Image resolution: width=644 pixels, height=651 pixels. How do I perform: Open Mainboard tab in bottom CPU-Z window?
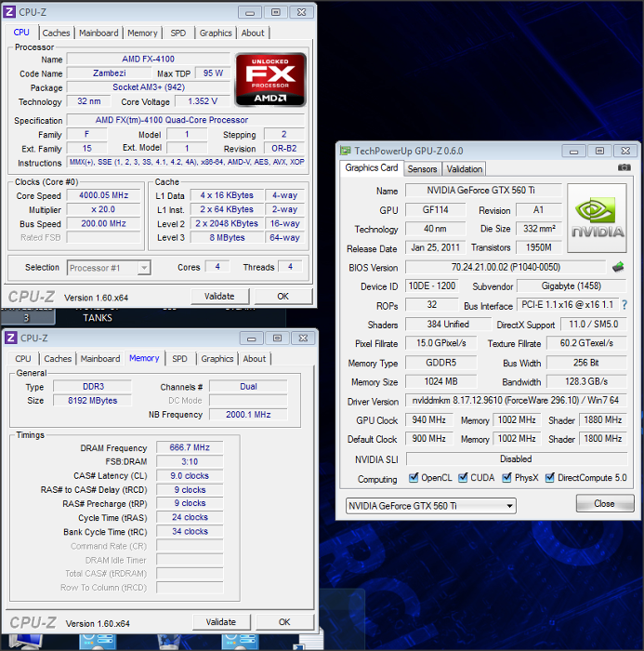point(100,359)
